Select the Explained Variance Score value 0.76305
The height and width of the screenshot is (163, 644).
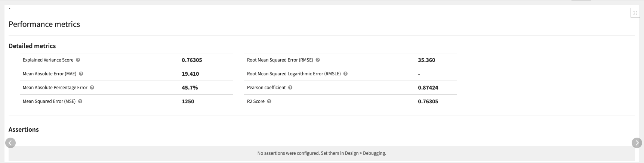pyautogui.click(x=192, y=60)
